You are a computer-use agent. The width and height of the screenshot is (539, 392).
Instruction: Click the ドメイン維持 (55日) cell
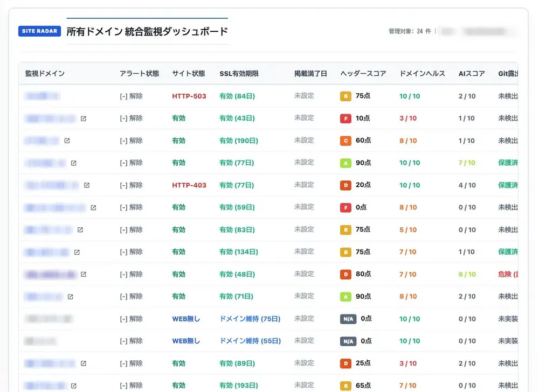point(250,341)
